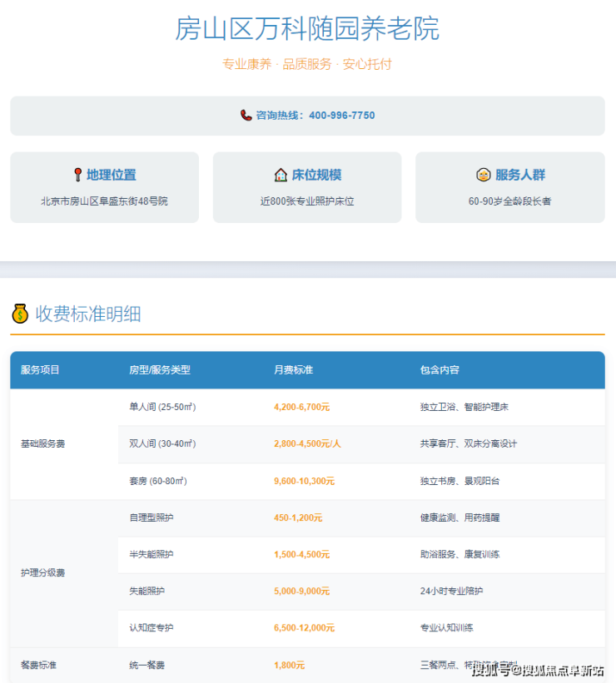Click the price 2,800-4,500元/人
This screenshot has height=683, width=616.
307,443
